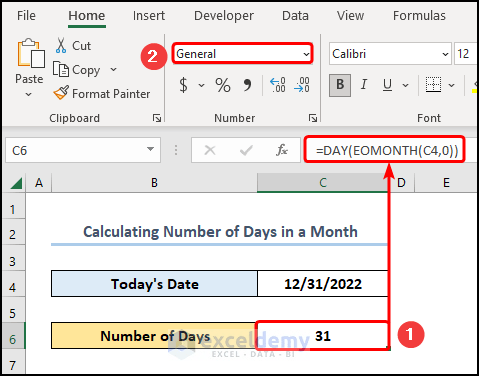The width and height of the screenshot is (479, 376).
Task: Apply Percent Style format
Action: (223, 85)
